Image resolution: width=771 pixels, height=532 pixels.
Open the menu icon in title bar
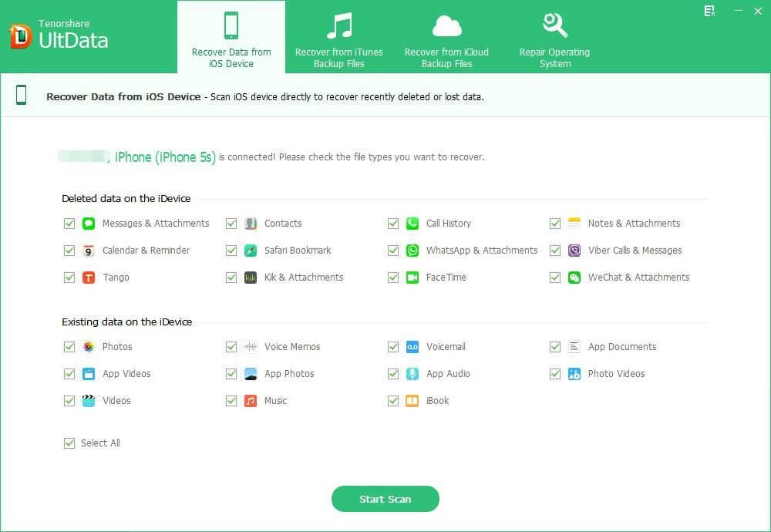[x=709, y=11]
